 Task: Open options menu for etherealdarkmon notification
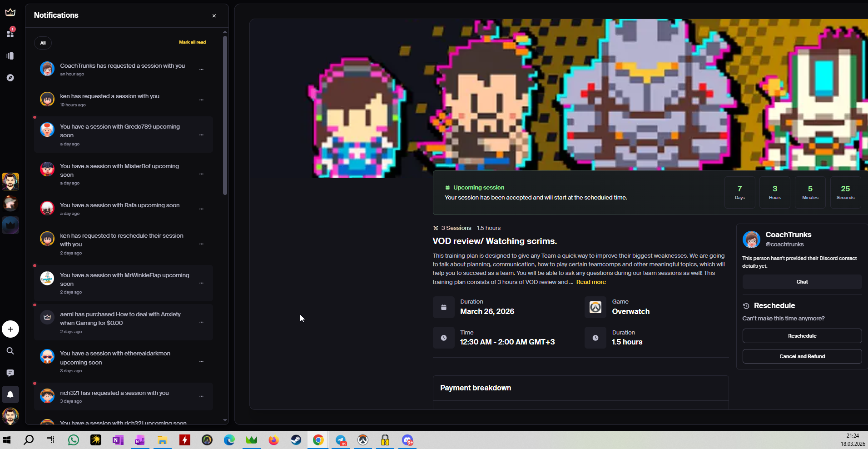(201, 362)
